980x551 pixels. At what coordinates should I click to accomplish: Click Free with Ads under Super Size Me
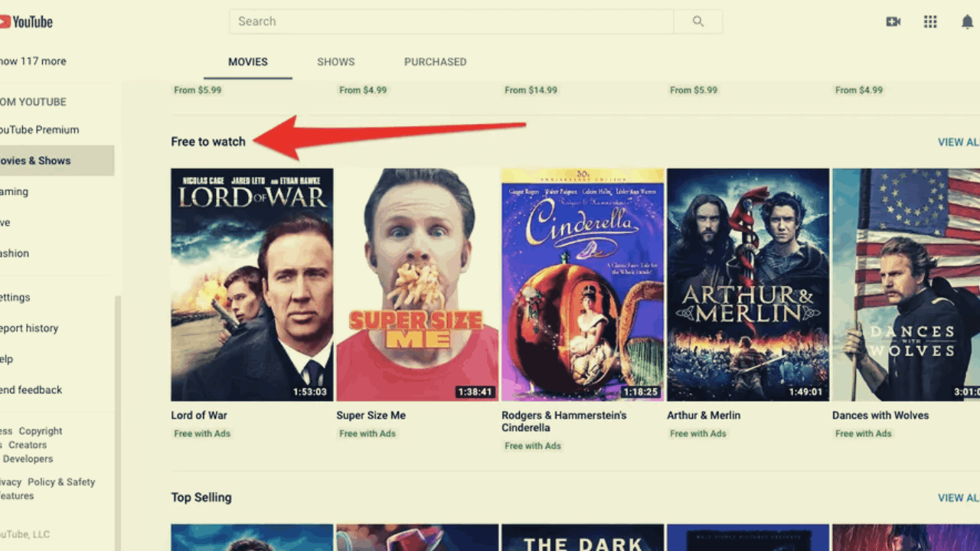(367, 434)
